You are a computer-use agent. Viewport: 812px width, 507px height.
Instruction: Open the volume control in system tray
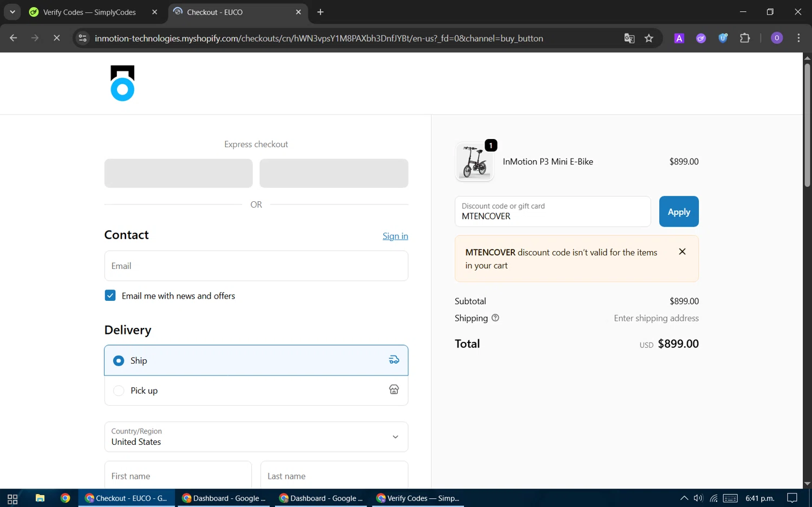click(698, 498)
